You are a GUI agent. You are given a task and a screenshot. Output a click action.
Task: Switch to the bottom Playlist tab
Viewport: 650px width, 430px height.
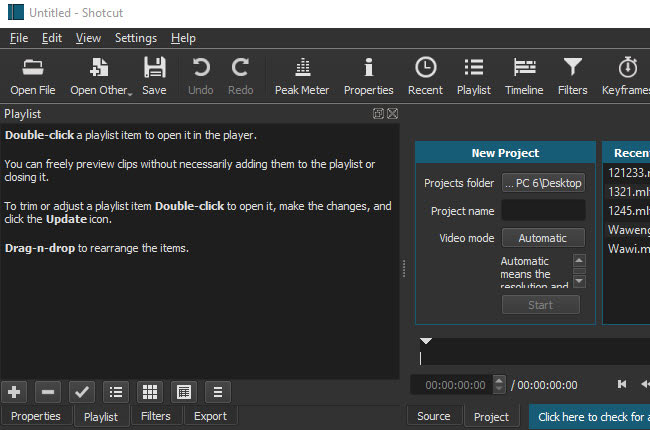(101, 417)
